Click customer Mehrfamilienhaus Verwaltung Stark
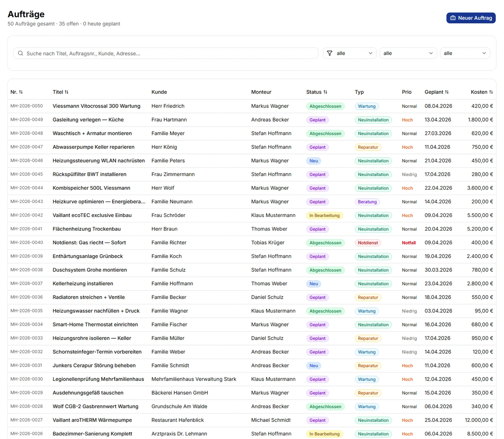Viewport: 504px width, 439px height. click(x=194, y=380)
